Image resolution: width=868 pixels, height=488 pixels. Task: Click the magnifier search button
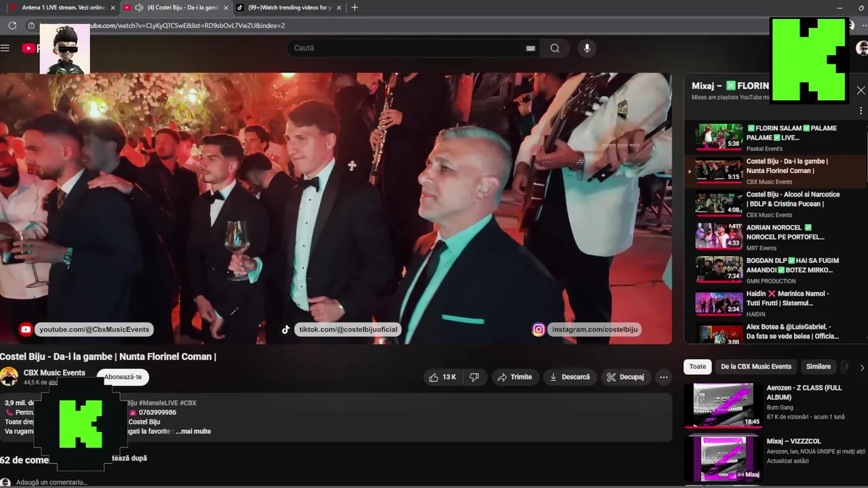(555, 48)
